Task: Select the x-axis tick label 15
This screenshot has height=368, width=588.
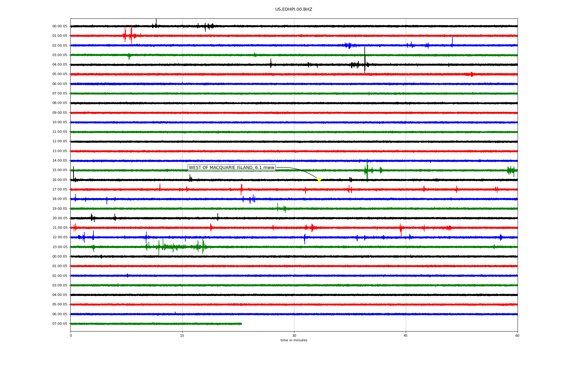Action: click(182, 335)
